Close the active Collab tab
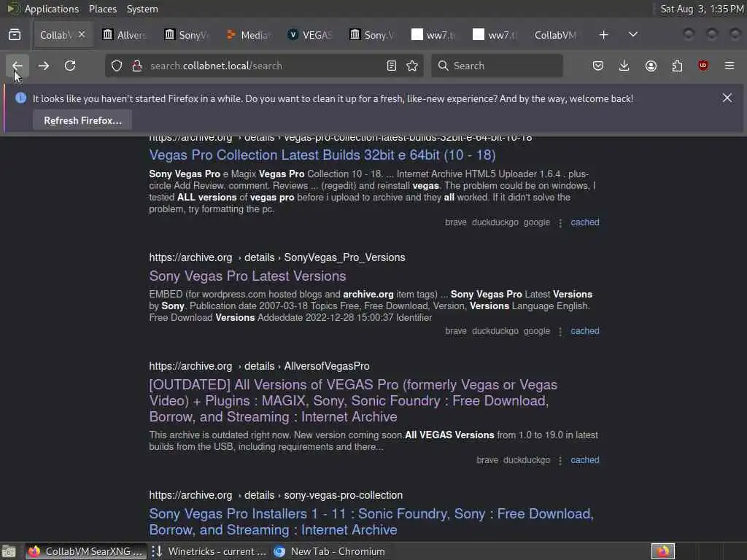Screen dimensions: 747x560 point(82,34)
